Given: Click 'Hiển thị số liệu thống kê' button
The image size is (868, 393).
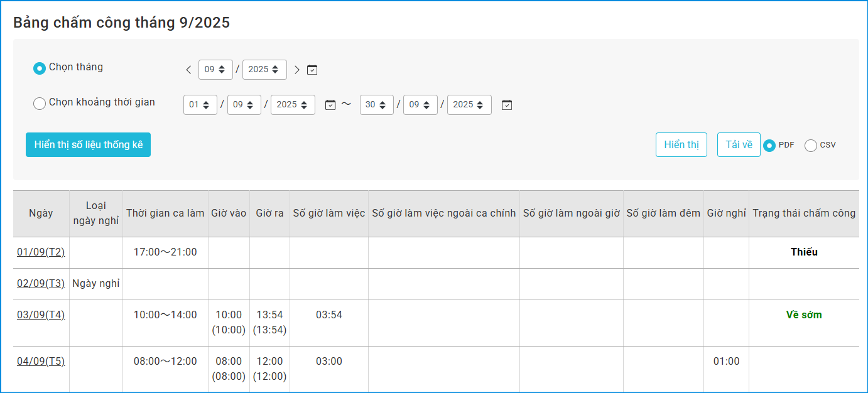Looking at the screenshot, I should point(88,145).
